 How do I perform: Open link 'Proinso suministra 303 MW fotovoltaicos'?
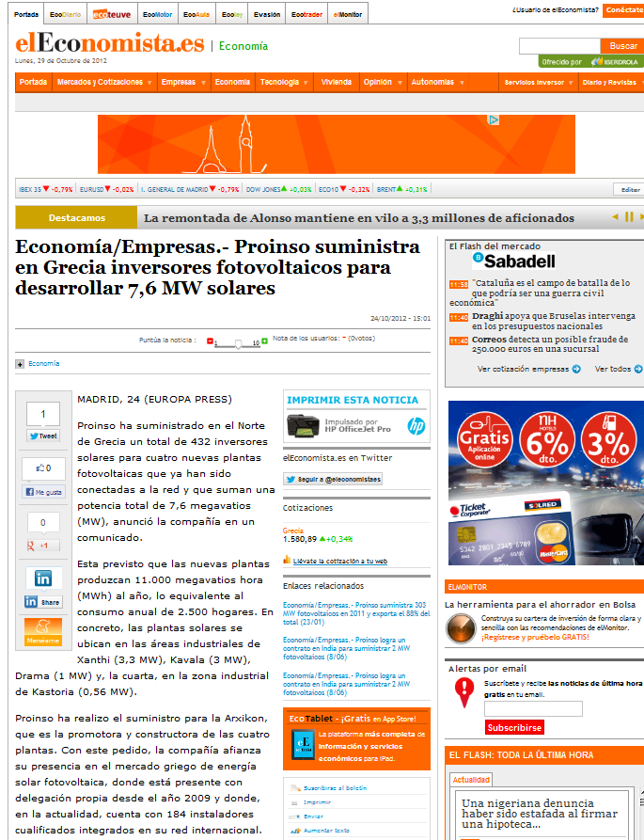[356, 613]
